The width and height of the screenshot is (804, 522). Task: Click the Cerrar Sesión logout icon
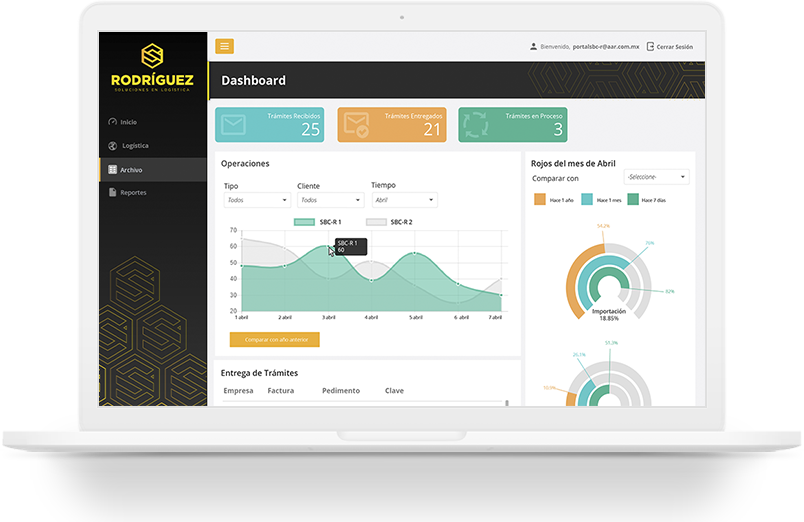click(x=651, y=47)
